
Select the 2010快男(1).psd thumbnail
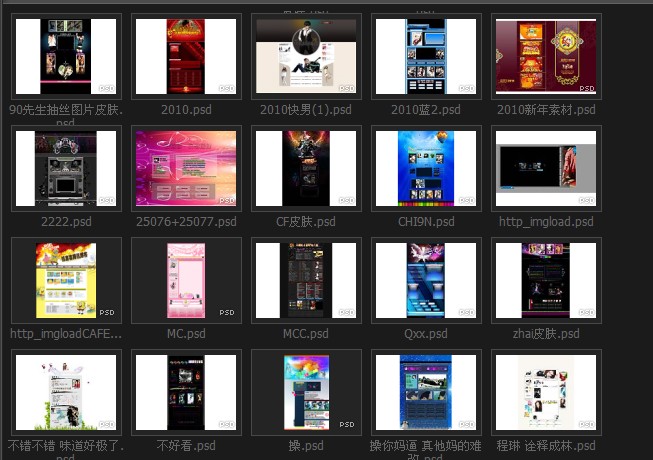(306, 56)
